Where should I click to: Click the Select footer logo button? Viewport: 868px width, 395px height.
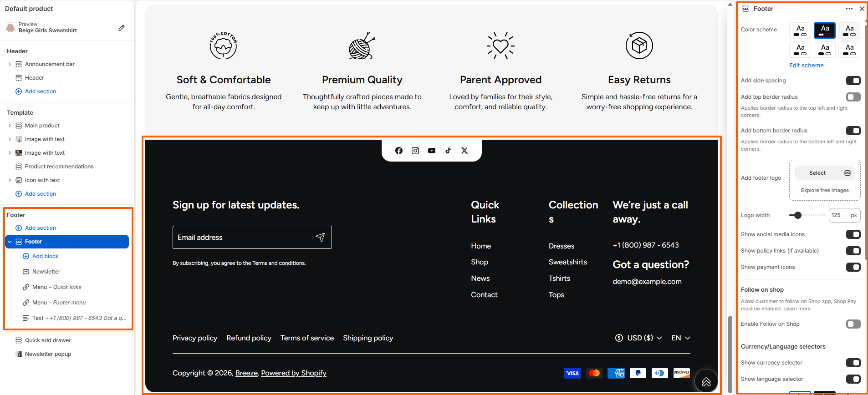click(x=817, y=173)
